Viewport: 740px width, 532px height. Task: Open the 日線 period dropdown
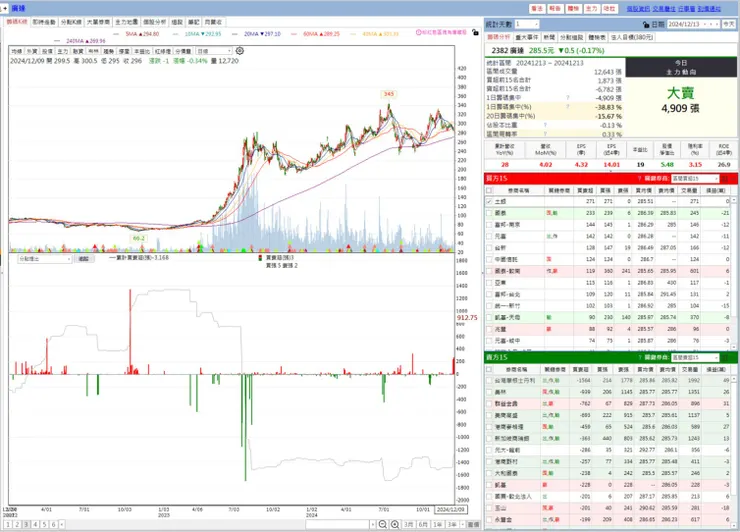coord(214,51)
